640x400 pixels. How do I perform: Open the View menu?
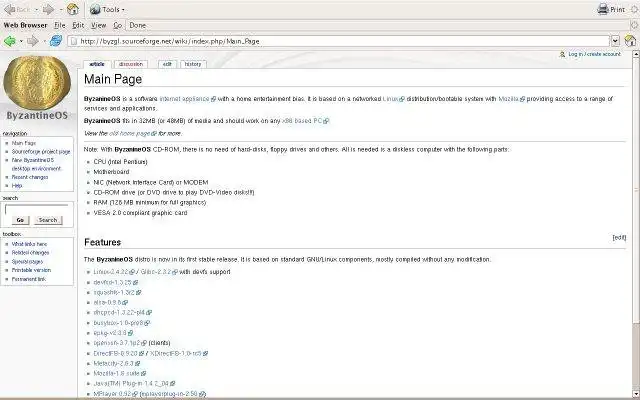click(x=98, y=25)
